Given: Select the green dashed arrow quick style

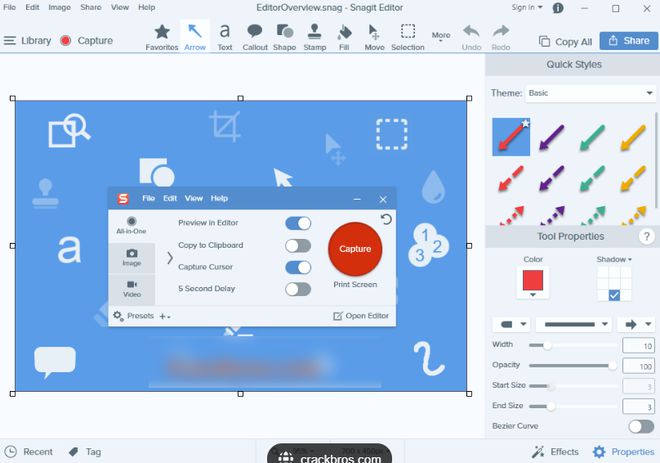Looking at the screenshot, I should [592, 178].
